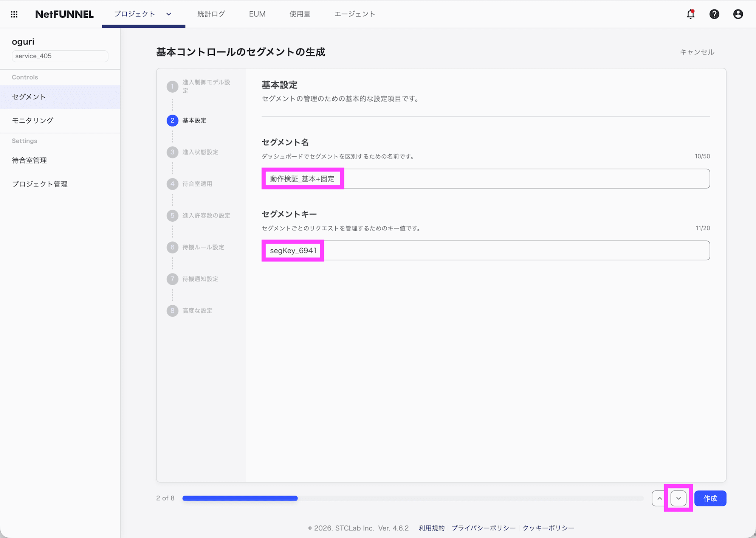756x538 pixels.
Task: Open the EUM tab
Action: coord(257,14)
